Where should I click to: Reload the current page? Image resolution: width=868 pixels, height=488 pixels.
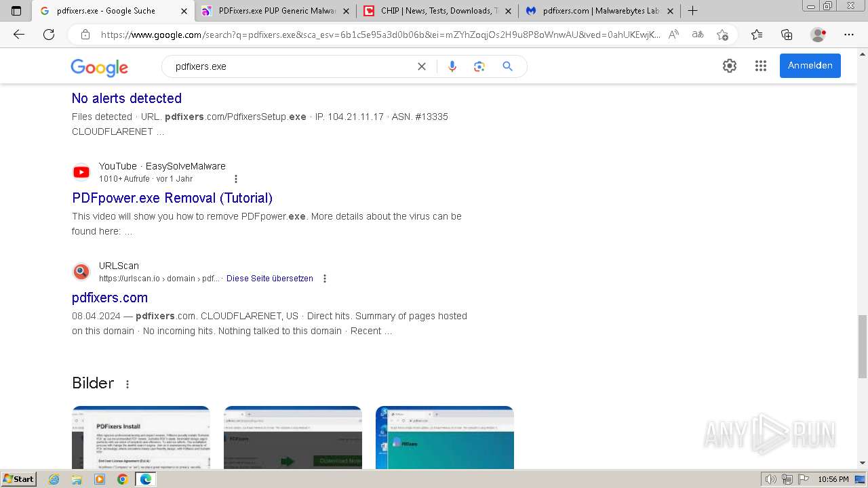coord(49,35)
